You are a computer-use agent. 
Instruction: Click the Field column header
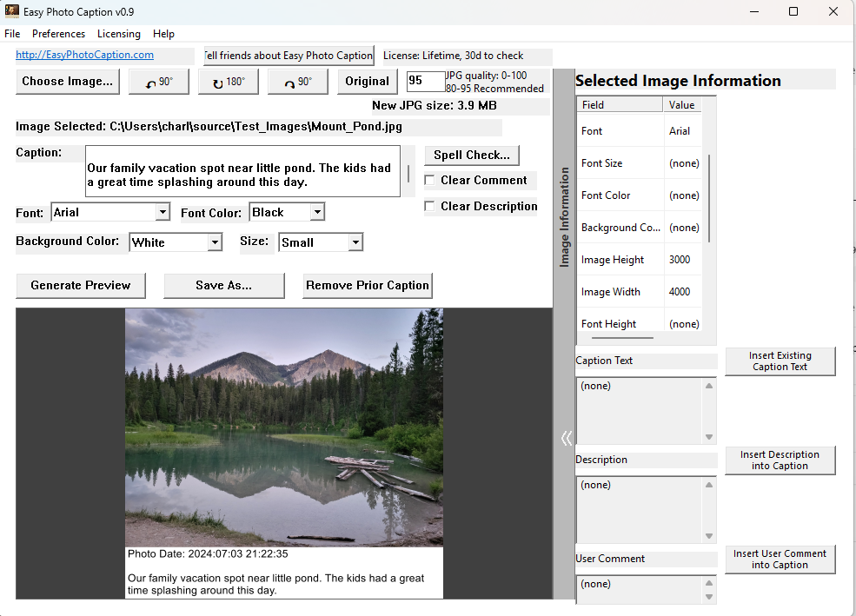[x=620, y=105]
